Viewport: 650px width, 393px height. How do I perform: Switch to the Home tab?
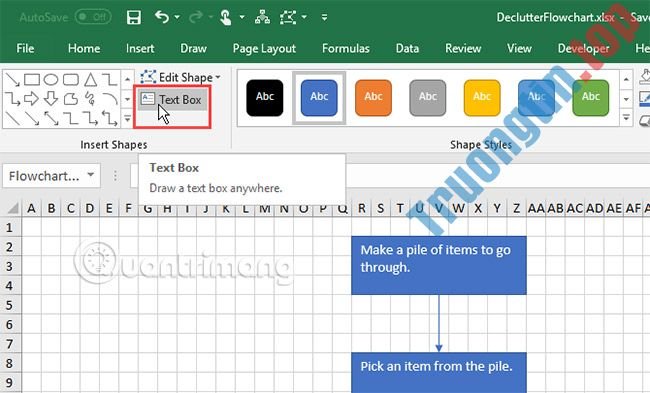click(x=84, y=49)
